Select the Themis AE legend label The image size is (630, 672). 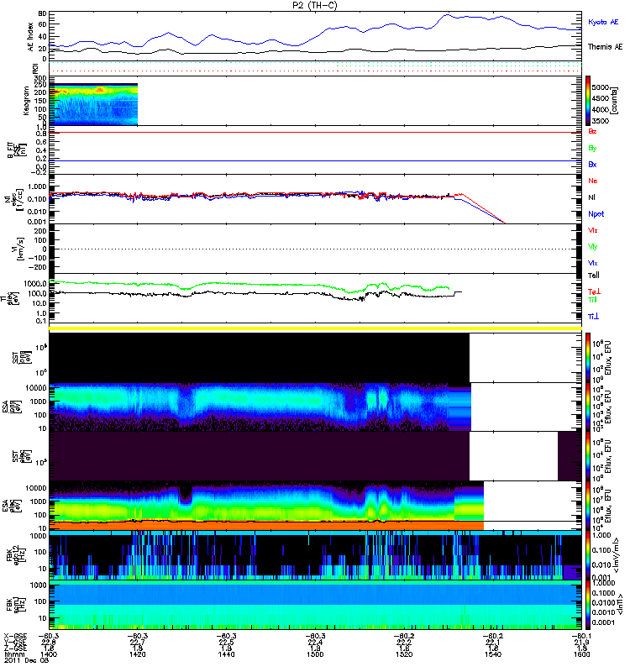click(605, 47)
